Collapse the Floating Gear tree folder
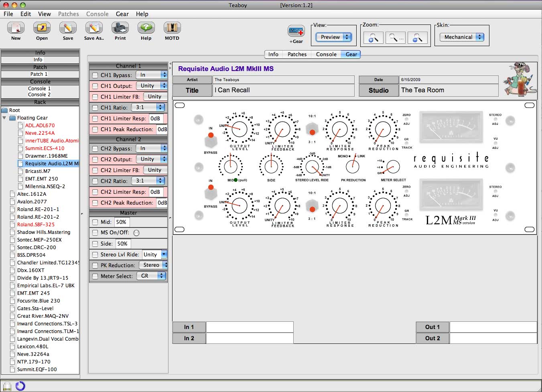The height and width of the screenshot is (392, 542). [4, 118]
